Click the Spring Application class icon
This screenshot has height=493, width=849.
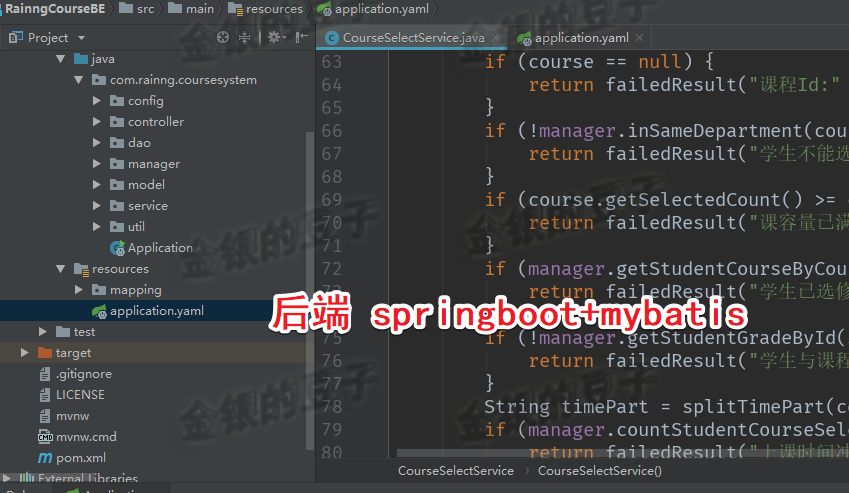pos(117,248)
